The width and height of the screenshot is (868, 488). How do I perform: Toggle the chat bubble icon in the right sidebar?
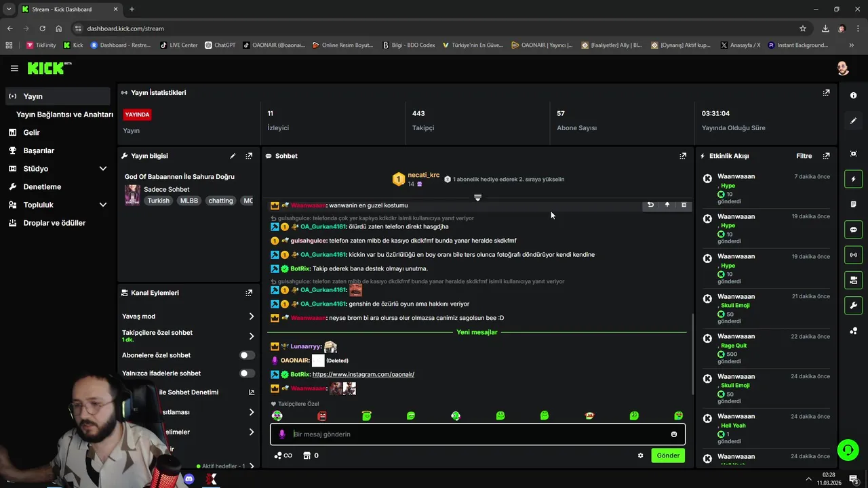[853, 230]
